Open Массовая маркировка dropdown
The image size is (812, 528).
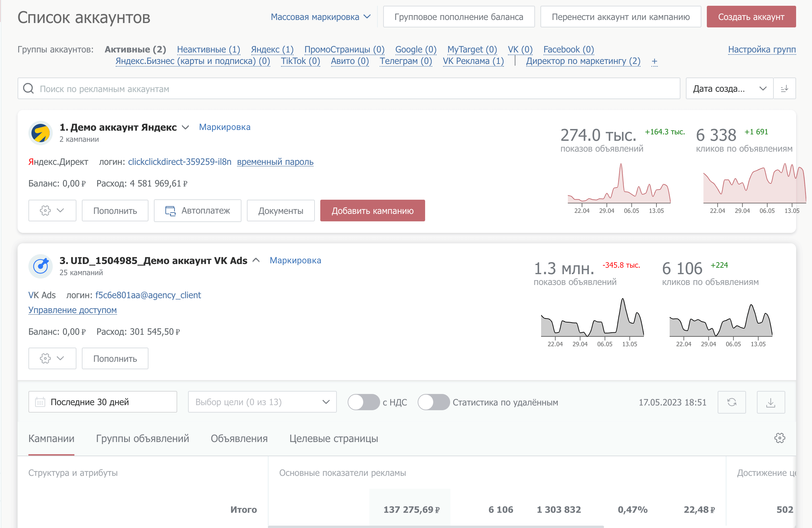(x=320, y=17)
